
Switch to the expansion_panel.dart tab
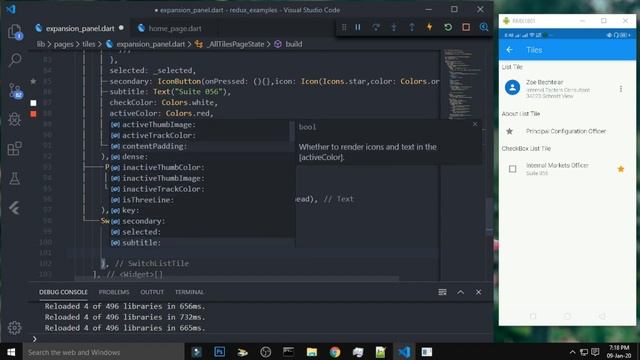click(80, 28)
